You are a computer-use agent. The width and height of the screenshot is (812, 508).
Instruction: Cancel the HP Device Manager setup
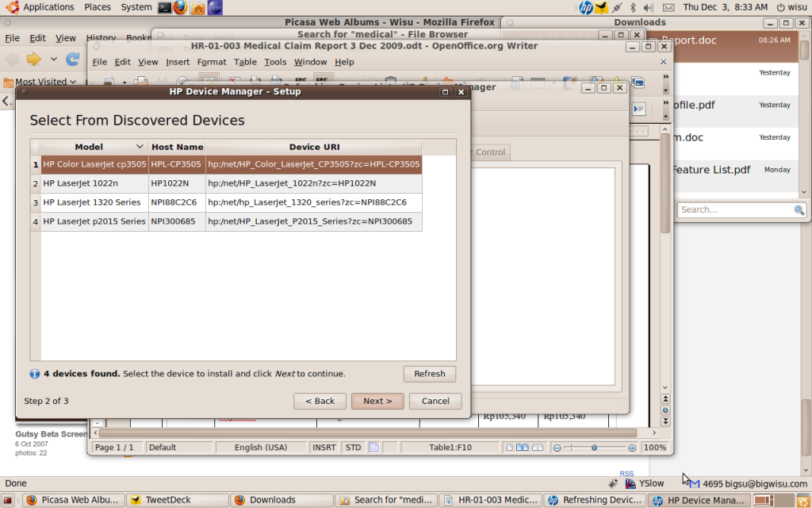435,401
